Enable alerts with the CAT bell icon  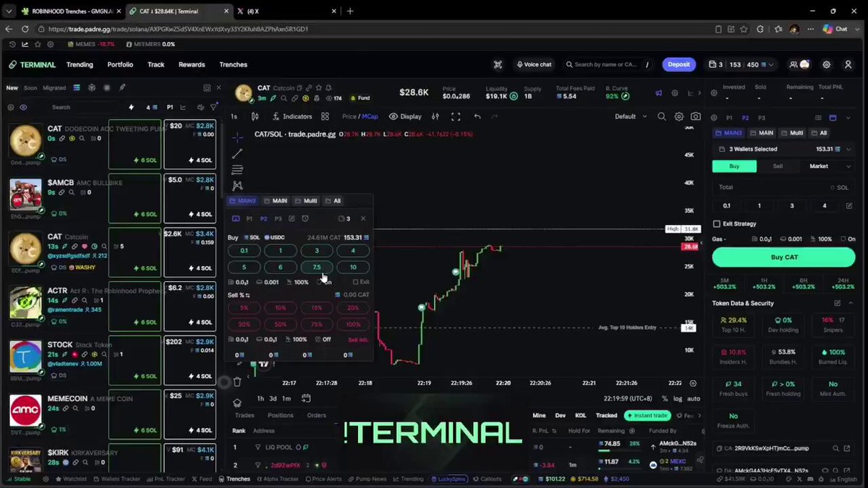(328, 88)
